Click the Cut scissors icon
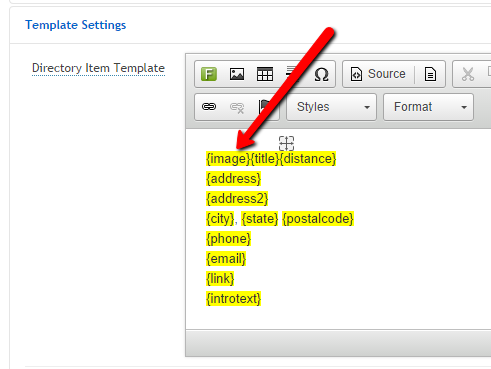491x369 pixels. coord(468,74)
